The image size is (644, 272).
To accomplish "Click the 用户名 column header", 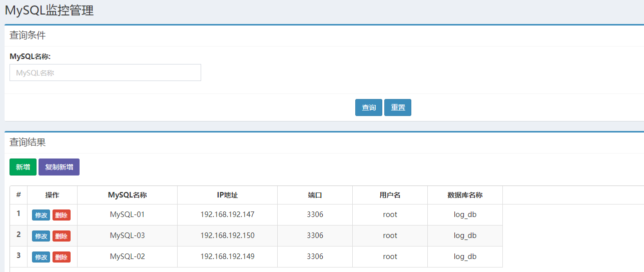I will 390,195.
